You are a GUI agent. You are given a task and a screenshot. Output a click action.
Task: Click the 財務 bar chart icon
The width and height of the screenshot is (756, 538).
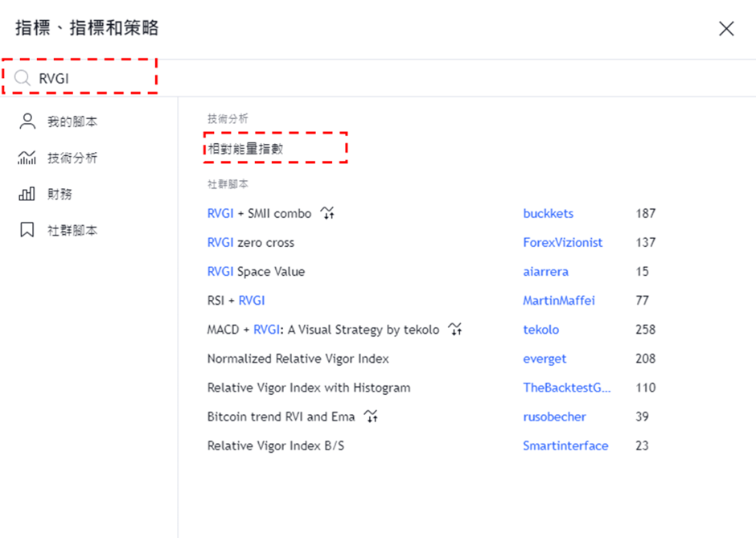pyautogui.click(x=27, y=194)
